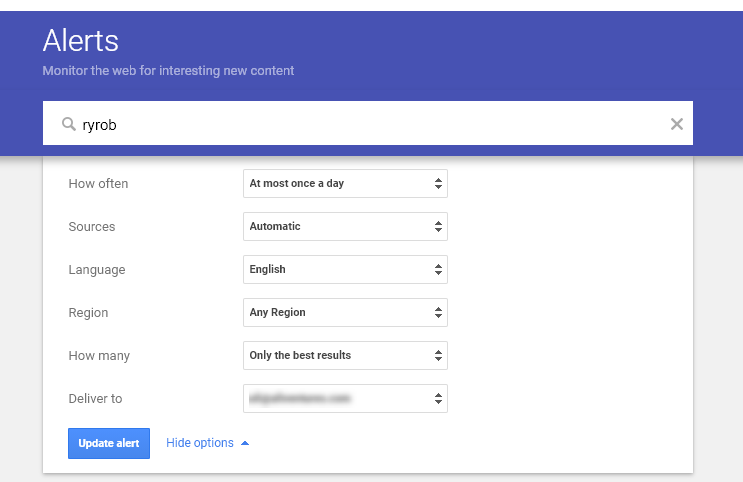Image resolution: width=743 pixels, height=482 pixels.
Task: Open the Only the best results dropdown
Action: [x=345, y=355]
